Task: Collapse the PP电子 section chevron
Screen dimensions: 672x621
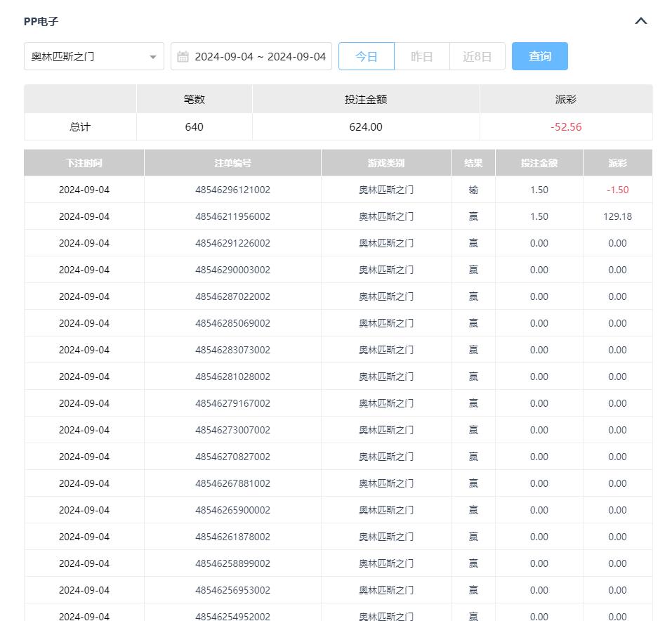Action: coord(640,21)
